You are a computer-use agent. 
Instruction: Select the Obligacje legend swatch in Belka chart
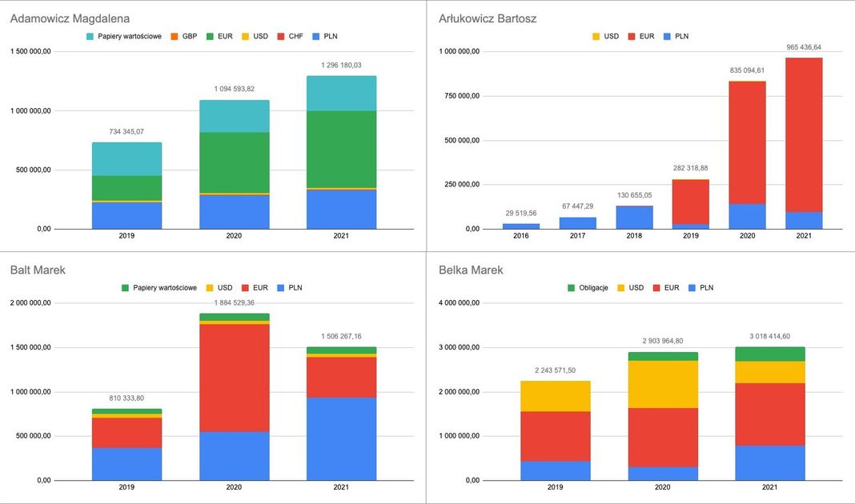pos(572,288)
